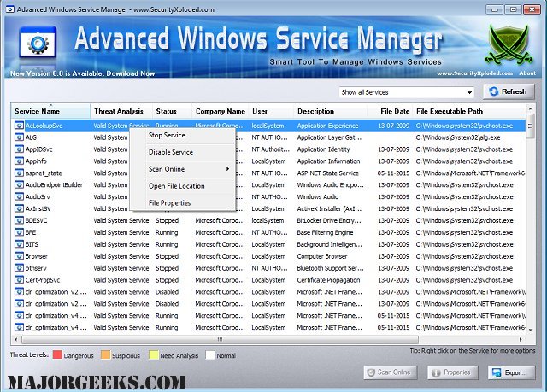The width and height of the screenshot is (547, 392).
Task: Sort by Description column header
Action: coord(330,111)
